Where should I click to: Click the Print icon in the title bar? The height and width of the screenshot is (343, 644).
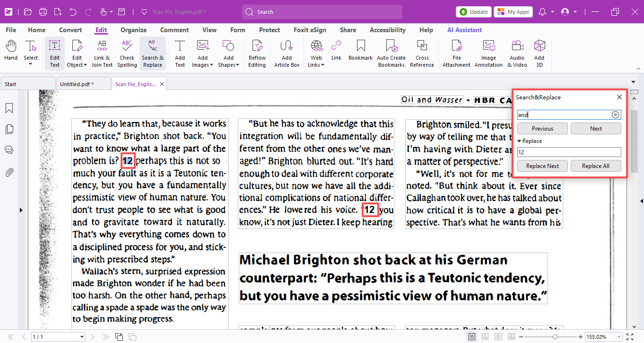pyautogui.click(x=43, y=12)
